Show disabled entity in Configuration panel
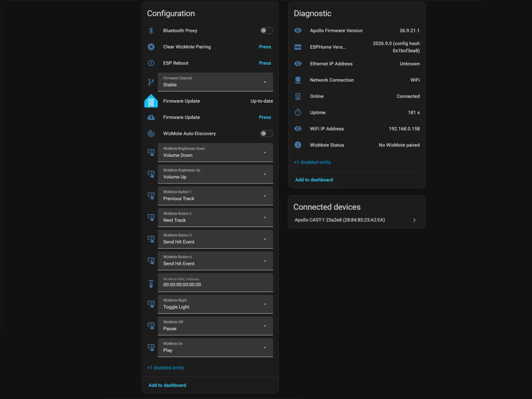Screen dimensions: 532x399 (166, 368)
